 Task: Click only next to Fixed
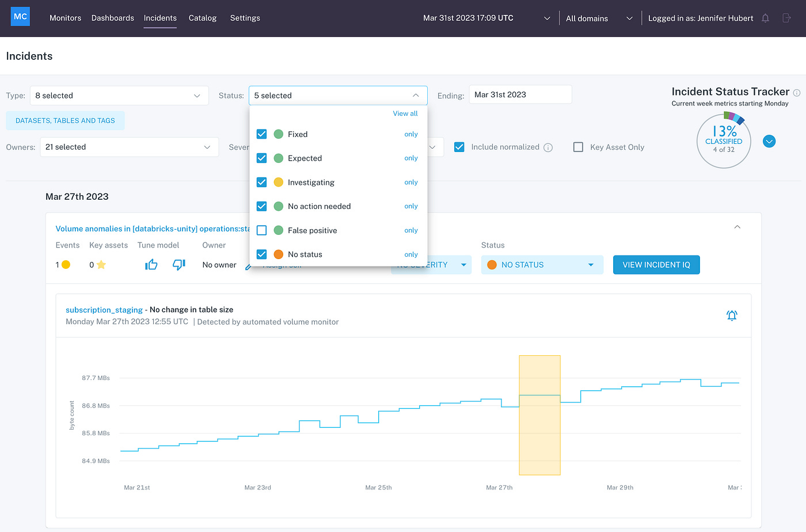pyautogui.click(x=411, y=134)
